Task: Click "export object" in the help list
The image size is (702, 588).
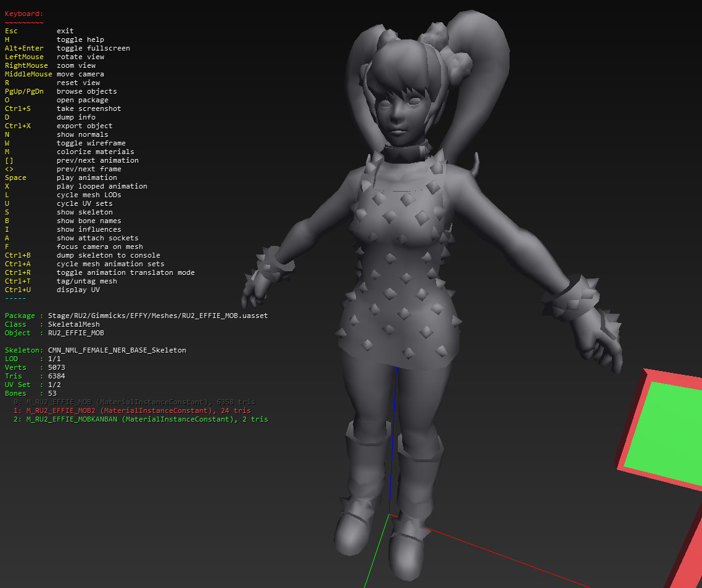Action: (86, 126)
